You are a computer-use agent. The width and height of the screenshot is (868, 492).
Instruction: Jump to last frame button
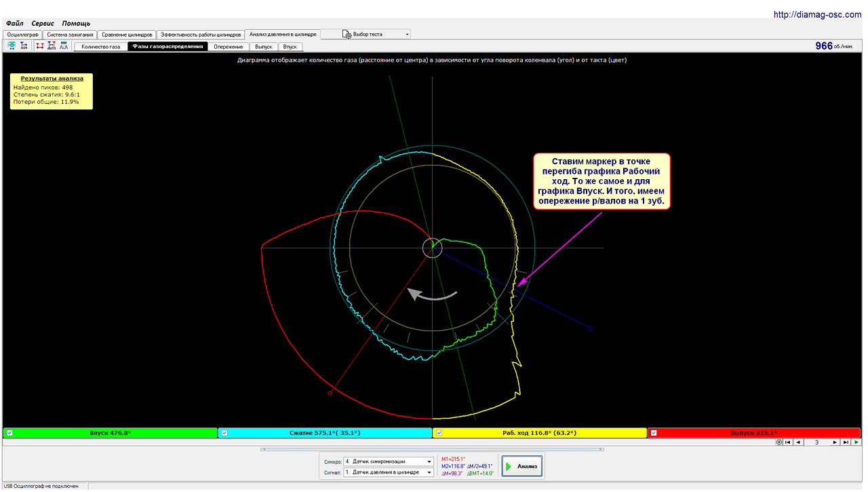(x=846, y=442)
